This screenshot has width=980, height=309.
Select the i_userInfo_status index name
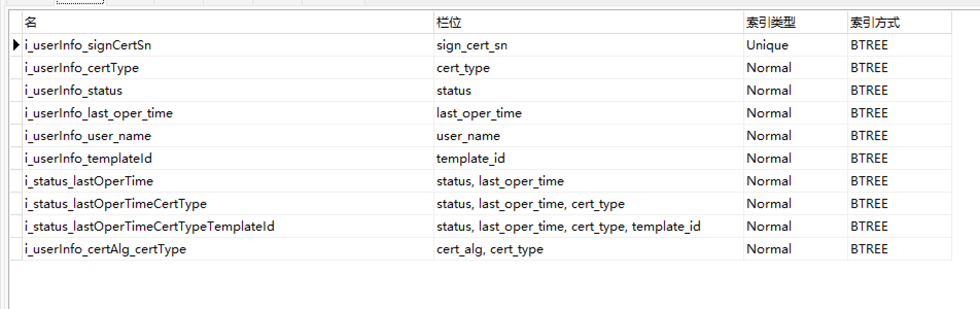[74, 91]
